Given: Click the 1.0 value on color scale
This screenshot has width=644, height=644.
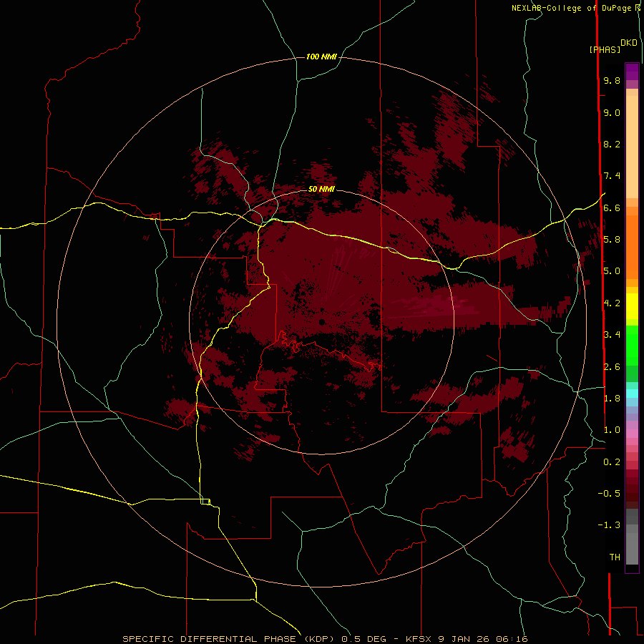Looking at the screenshot, I should [x=612, y=430].
